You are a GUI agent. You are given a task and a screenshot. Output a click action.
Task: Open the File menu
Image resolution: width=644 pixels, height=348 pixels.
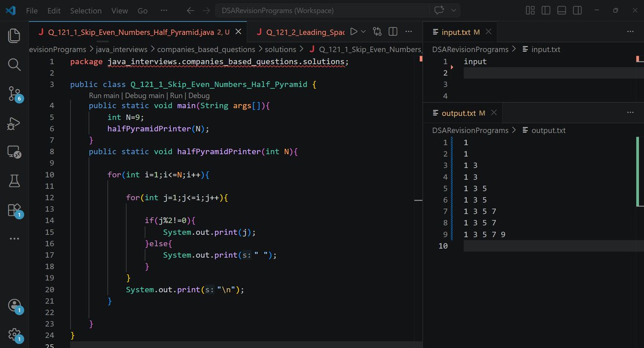click(x=32, y=10)
